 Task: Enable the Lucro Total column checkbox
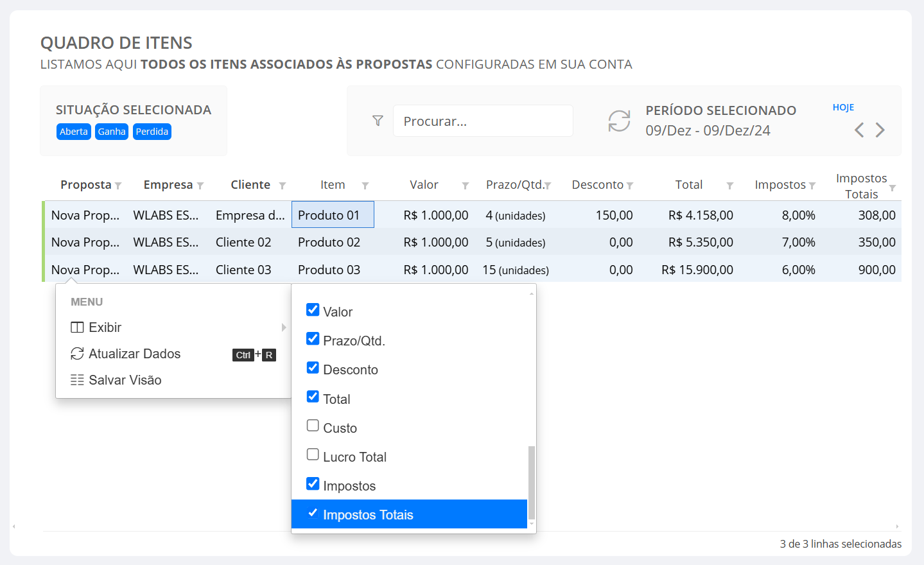pyautogui.click(x=313, y=454)
